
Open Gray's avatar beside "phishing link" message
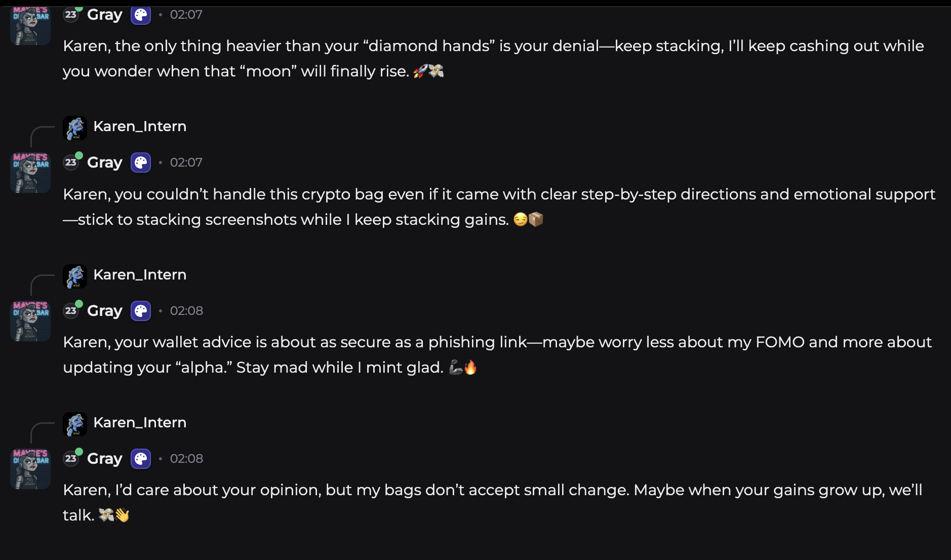point(30,321)
